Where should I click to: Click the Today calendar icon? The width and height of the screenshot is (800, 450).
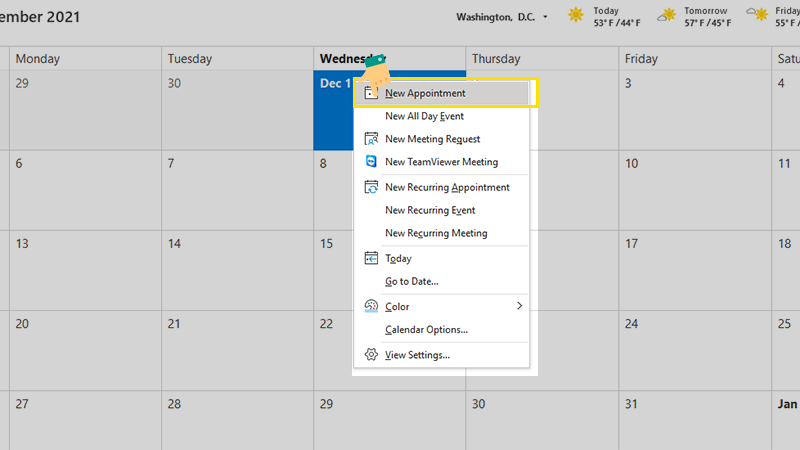[x=371, y=258]
